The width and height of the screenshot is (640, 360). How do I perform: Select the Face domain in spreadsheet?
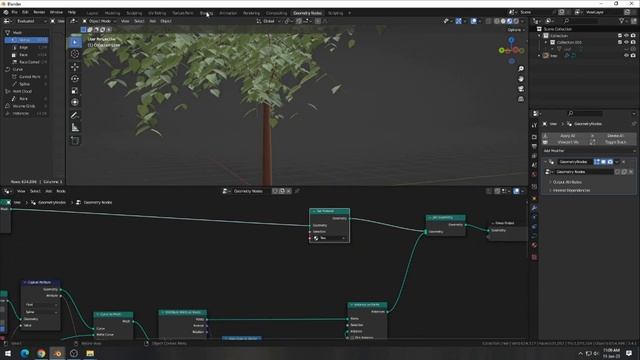tap(26, 55)
